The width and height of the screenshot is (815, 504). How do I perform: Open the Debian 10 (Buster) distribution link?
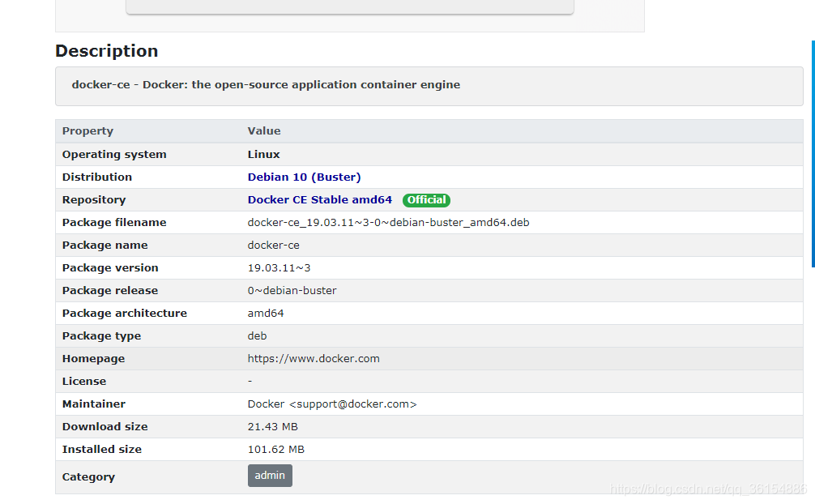point(304,177)
